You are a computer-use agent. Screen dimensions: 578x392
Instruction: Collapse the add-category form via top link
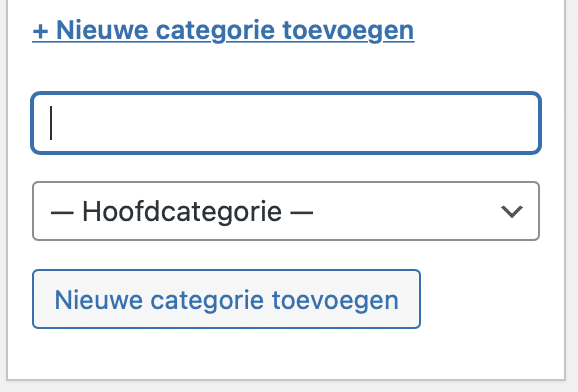coord(223,31)
